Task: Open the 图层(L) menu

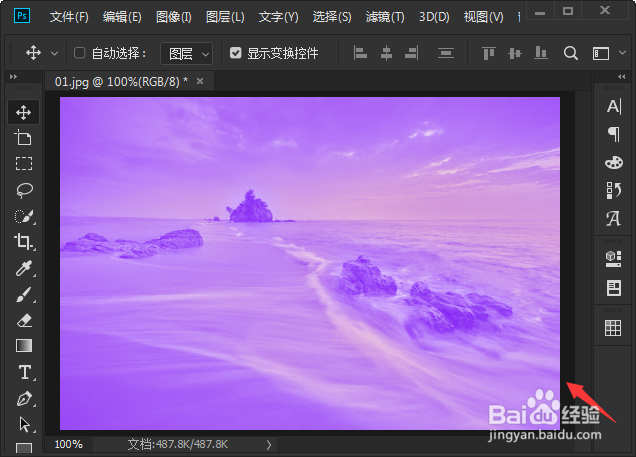Action: [x=225, y=17]
